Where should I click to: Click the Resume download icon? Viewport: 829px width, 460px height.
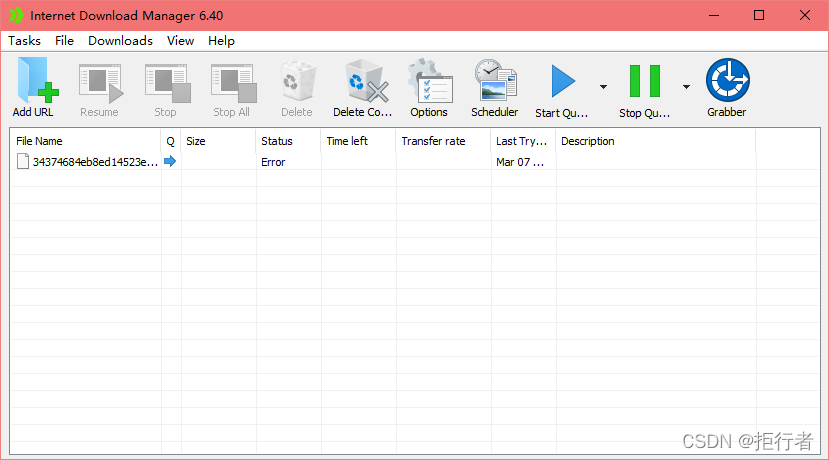tap(100, 84)
